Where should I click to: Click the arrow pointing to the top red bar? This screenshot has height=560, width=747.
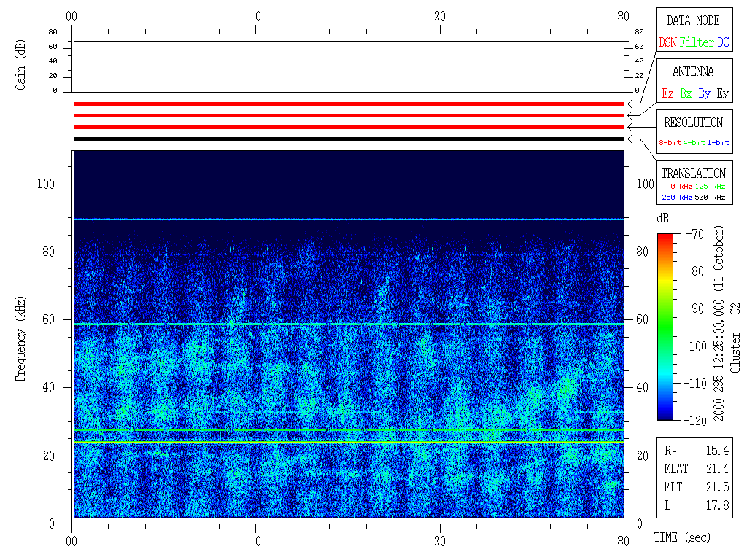(x=632, y=104)
